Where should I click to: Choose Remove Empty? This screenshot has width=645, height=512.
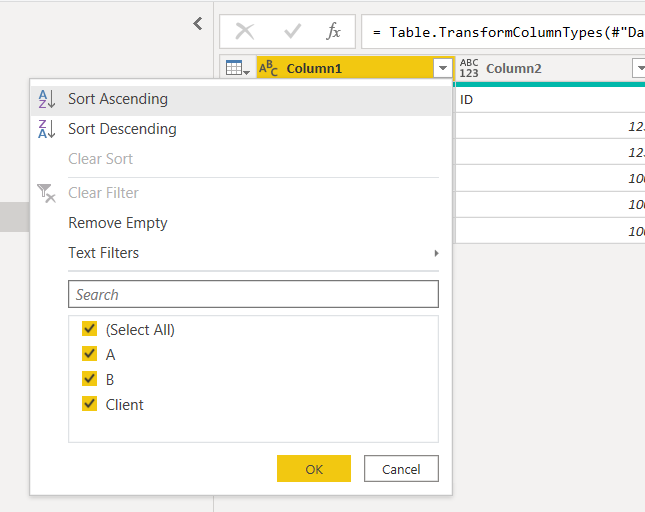click(x=241, y=223)
